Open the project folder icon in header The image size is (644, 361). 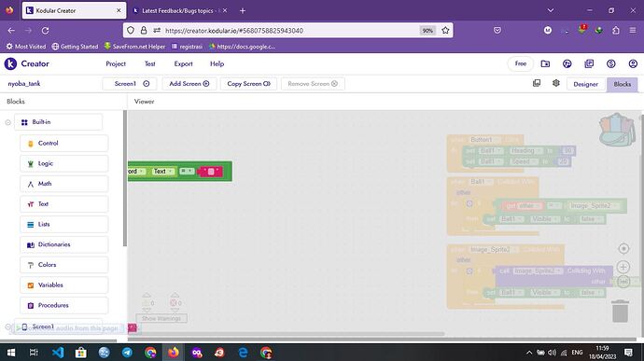tap(545, 63)
